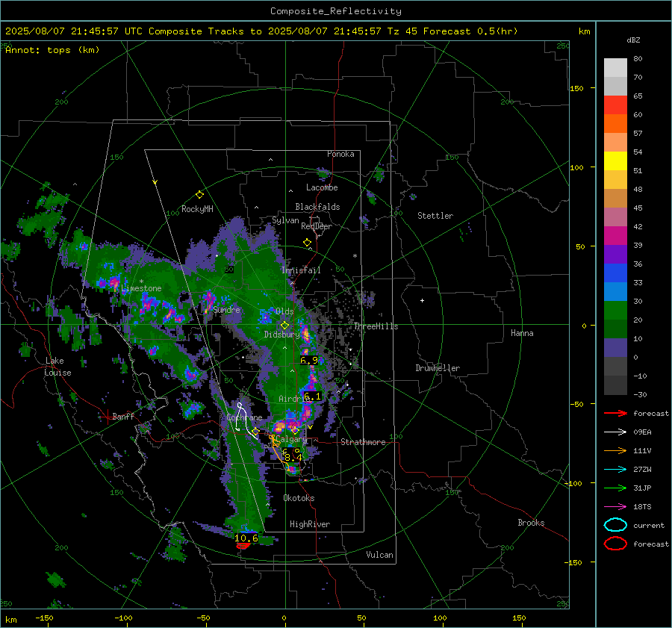Click the HighRiver label
The width and height of the screenshot is (672, 628).
point(310,524)
